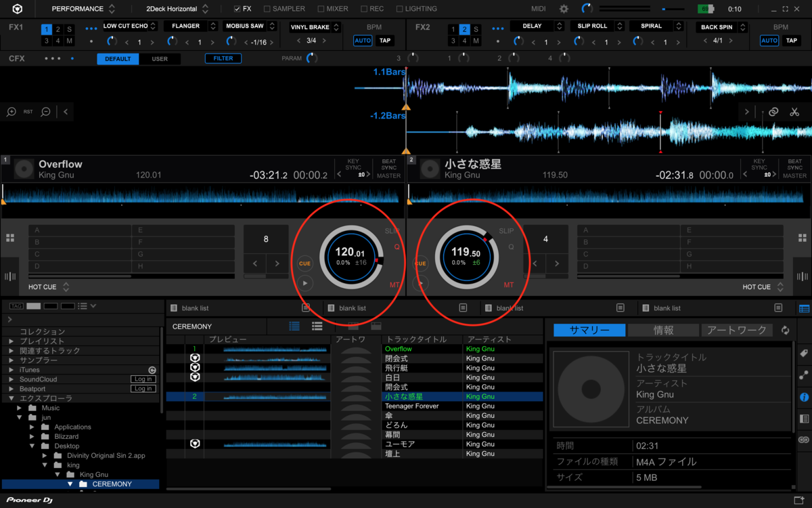Collapse the Desktop folder node

(32, 446)
